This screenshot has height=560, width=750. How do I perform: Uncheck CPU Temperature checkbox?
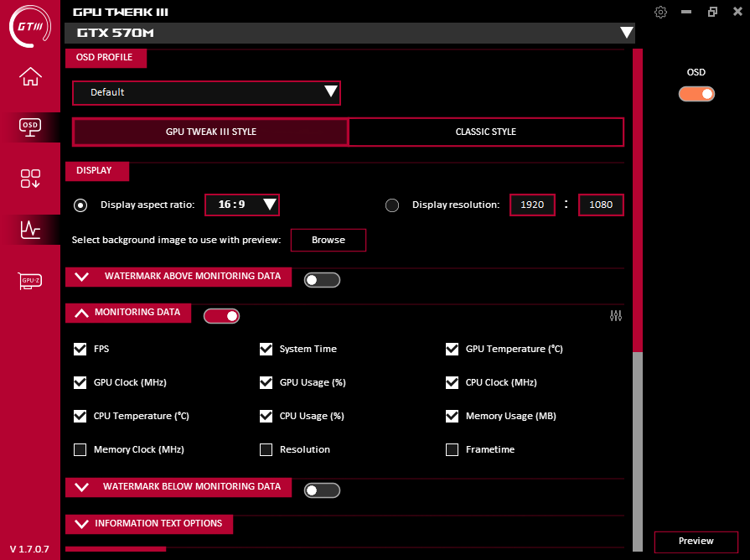click(80, 416)
